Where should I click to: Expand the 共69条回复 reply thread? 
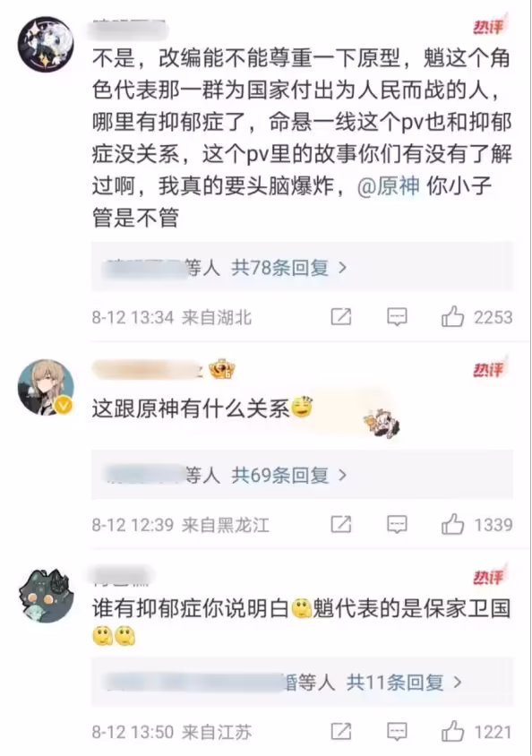(288, 476)
